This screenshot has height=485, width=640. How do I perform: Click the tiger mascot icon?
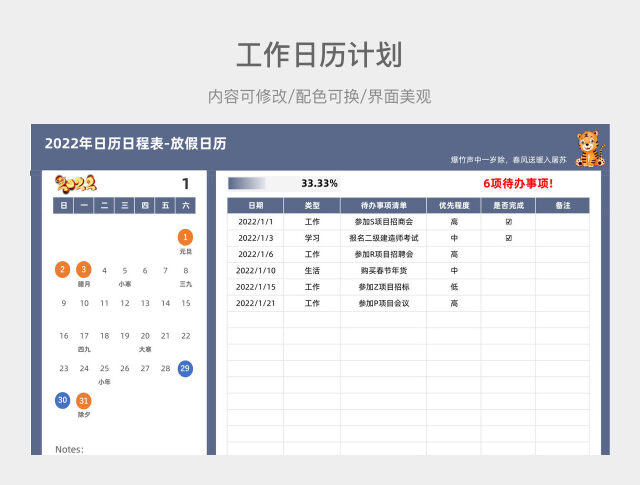pyautogui.click(x=591, y=149)
